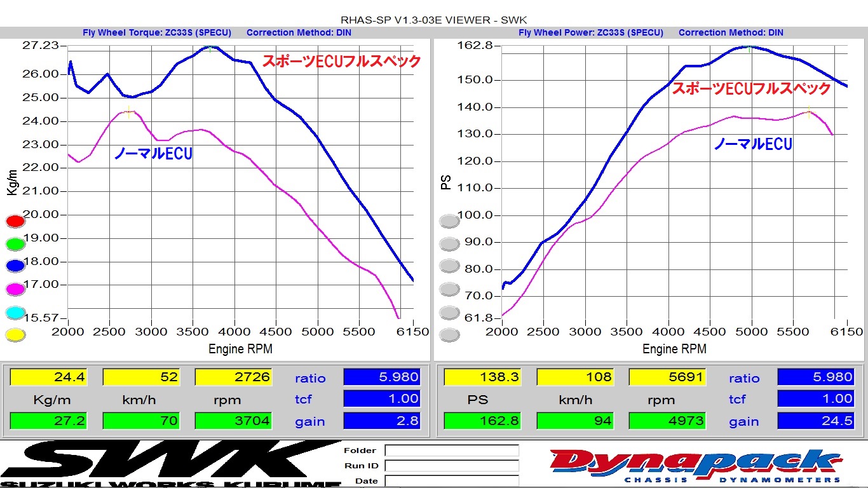Viewport: 868px width, 488px height.
Task: Select the yellow run indicator oval
Action: 15,335
